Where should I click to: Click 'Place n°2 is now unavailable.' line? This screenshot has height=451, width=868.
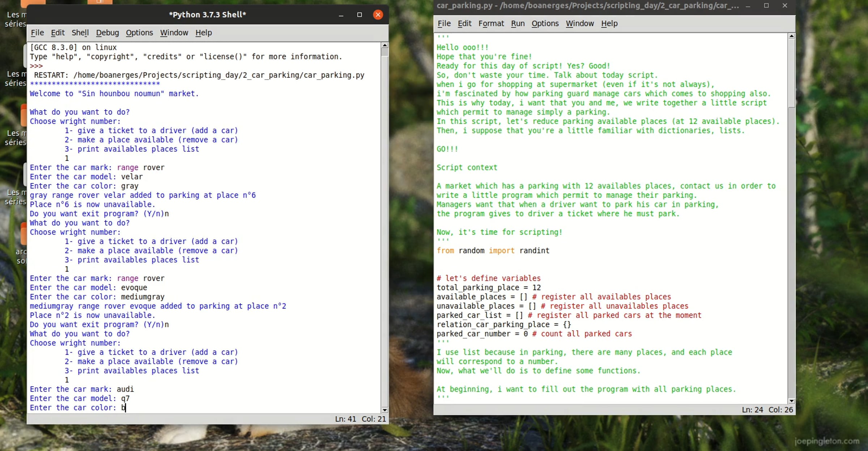pyautogui.click(x=93, y=315)
